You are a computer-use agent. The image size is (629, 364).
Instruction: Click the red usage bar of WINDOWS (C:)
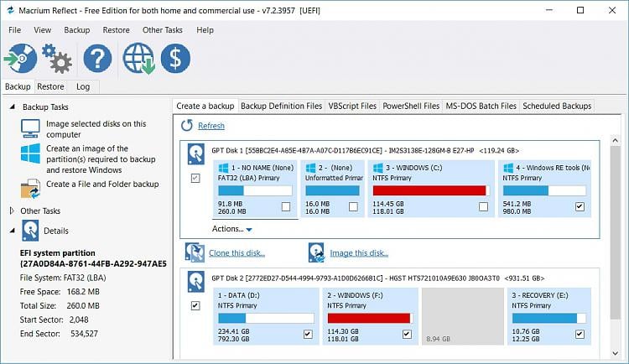pyautogui.click(x=429, y=190)
